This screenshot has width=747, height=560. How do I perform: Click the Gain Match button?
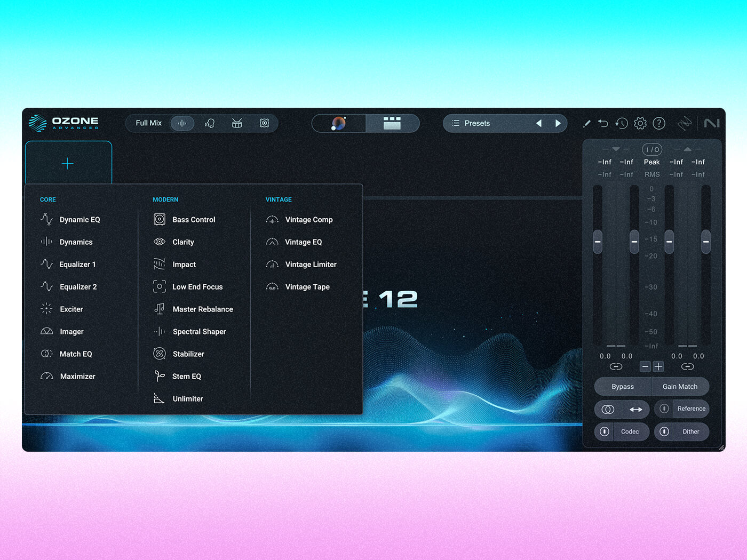pos(680,387)
